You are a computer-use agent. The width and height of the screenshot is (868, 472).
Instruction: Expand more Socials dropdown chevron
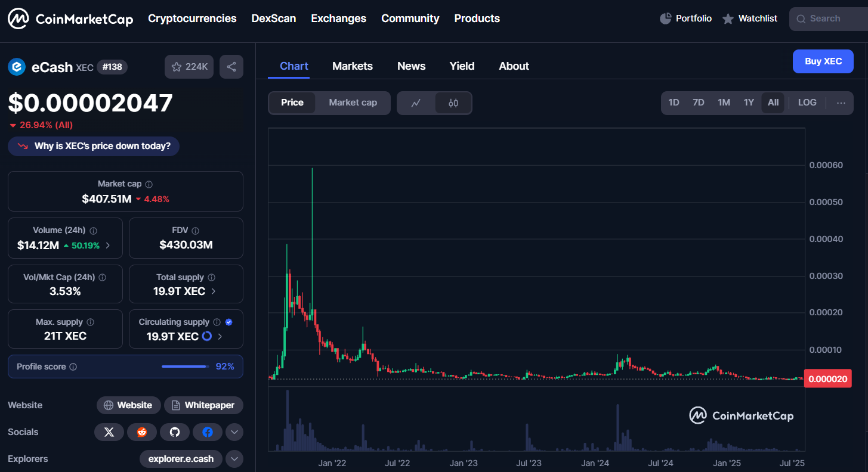tap(234, 432)
